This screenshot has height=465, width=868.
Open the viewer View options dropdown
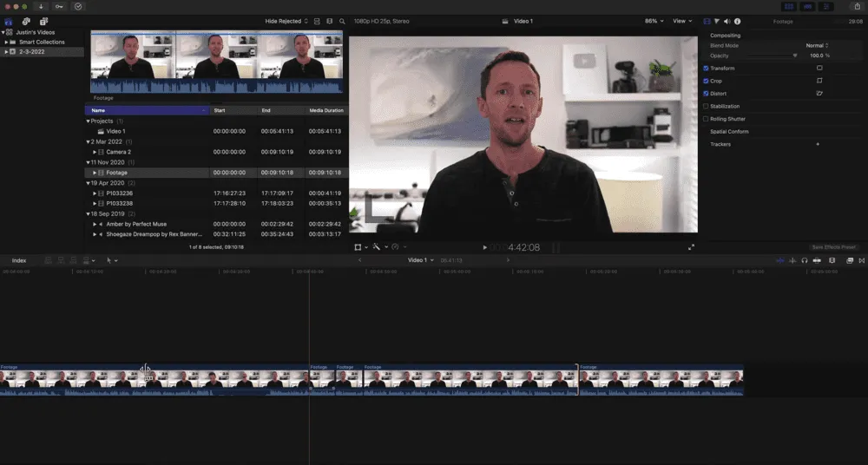click(x=682, y=21)
